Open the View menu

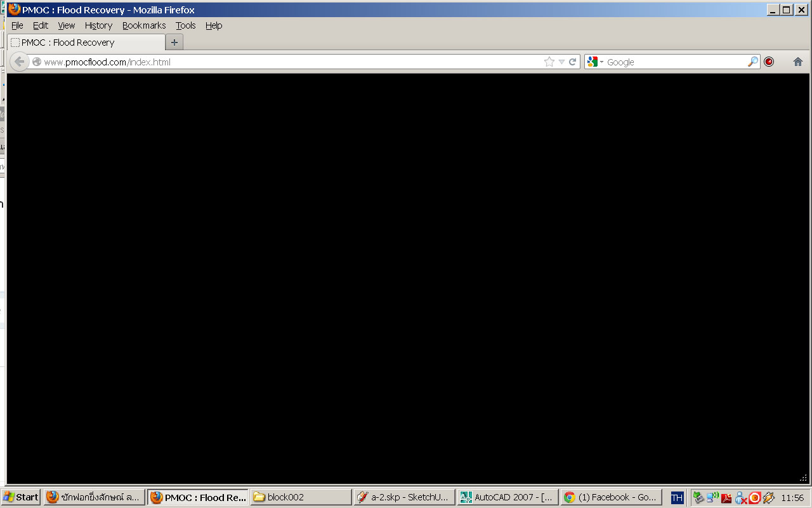(x=67, y=25)
